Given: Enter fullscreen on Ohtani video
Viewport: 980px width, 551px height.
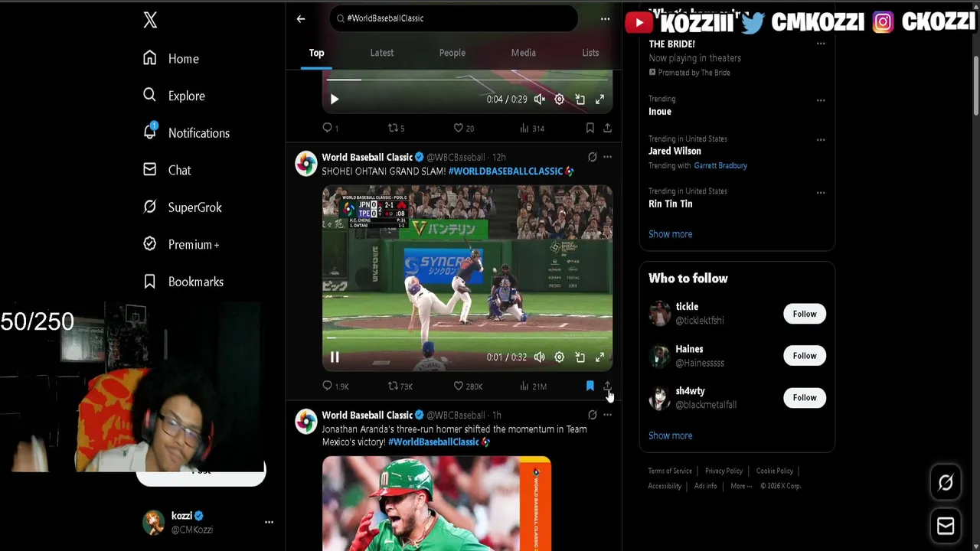Looking at the screenshot, I should click(600, 357).
